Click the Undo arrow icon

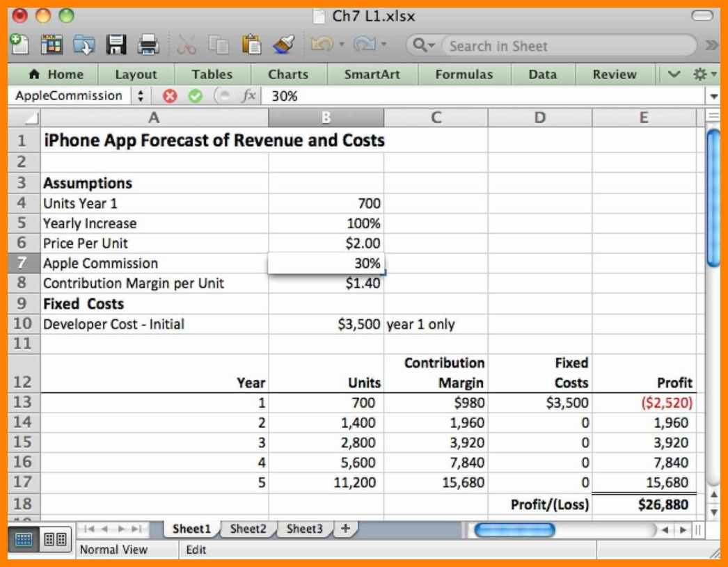322,45
